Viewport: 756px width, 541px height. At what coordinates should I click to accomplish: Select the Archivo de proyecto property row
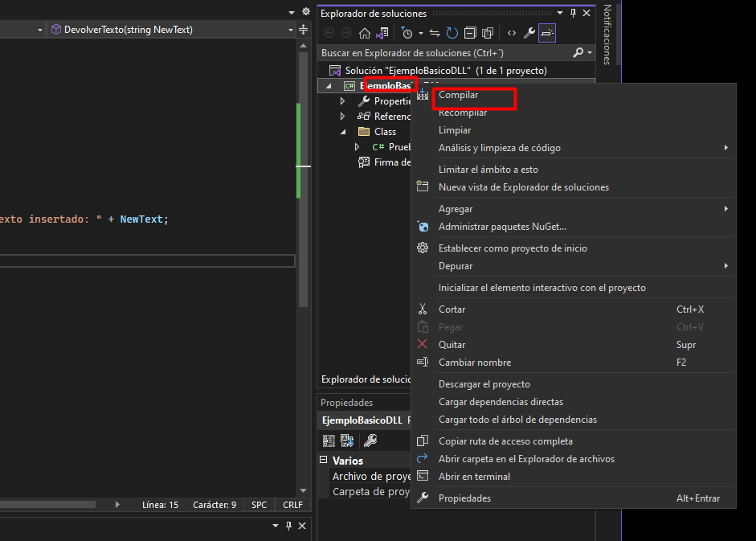370,477
